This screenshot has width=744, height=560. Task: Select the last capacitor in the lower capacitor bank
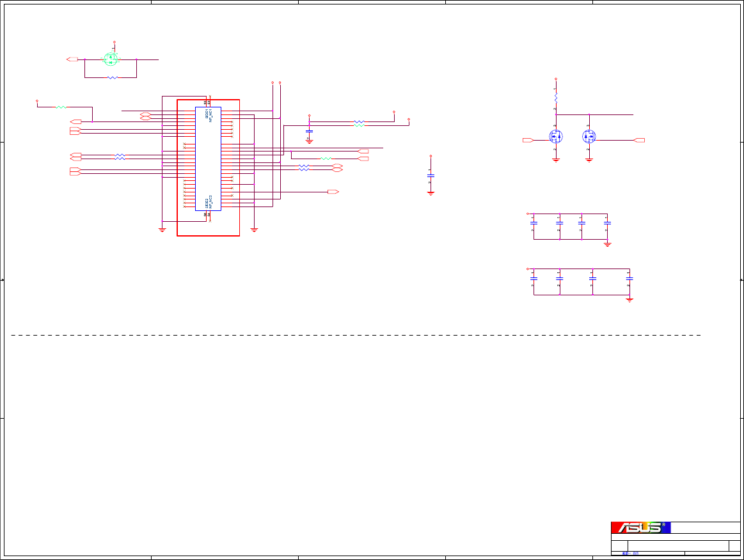[629, 278]
